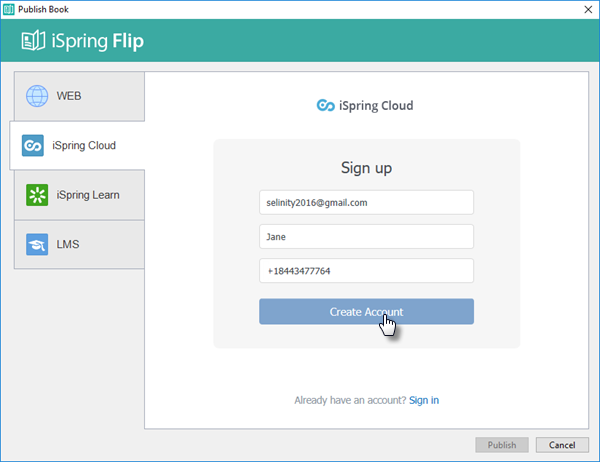Viewport: 600px width, 462px height.
Task: Click the iSpring Cloud logo above the form
Action: point(365,105)
